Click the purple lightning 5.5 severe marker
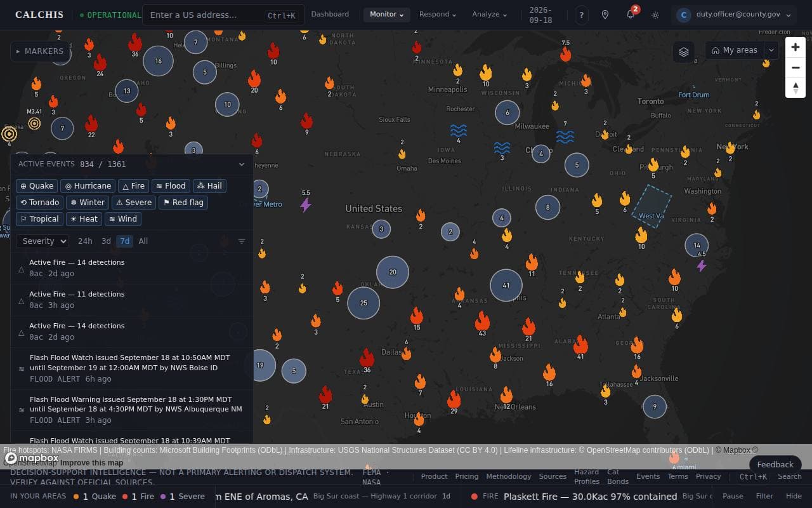The height and width of the screenshot is (508, 812). [x=306, y=204]
